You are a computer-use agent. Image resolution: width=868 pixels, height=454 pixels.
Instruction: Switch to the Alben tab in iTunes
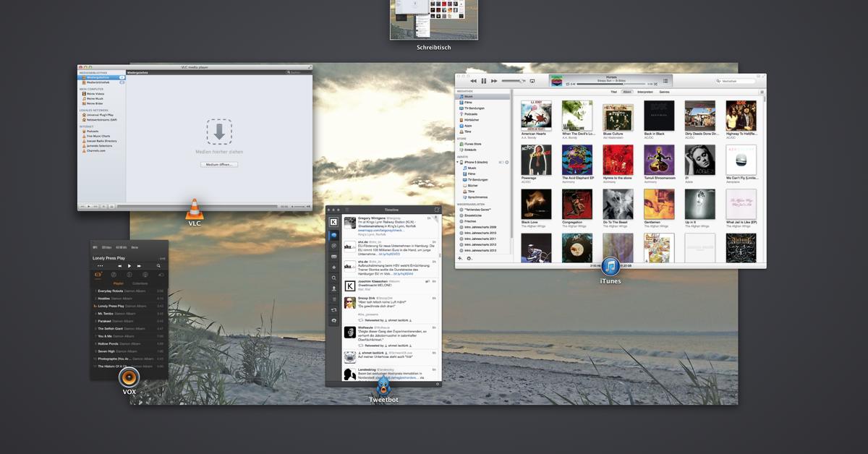click(x=627, y=92)
